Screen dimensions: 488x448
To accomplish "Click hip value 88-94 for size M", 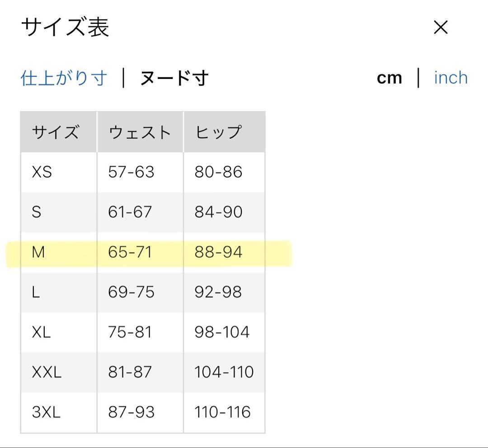I will (x=218, y=252).
